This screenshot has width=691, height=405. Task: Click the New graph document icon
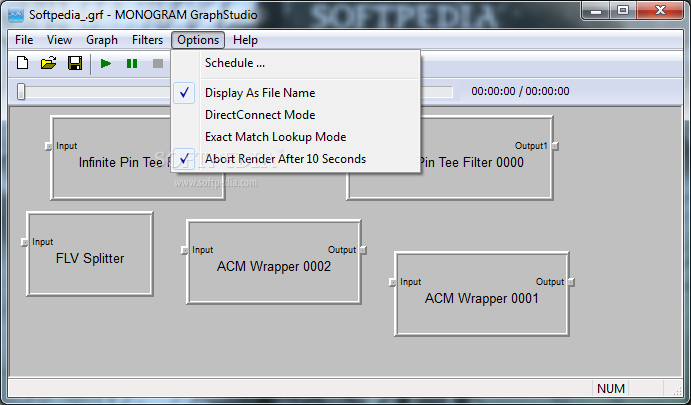tap(22, 63)
